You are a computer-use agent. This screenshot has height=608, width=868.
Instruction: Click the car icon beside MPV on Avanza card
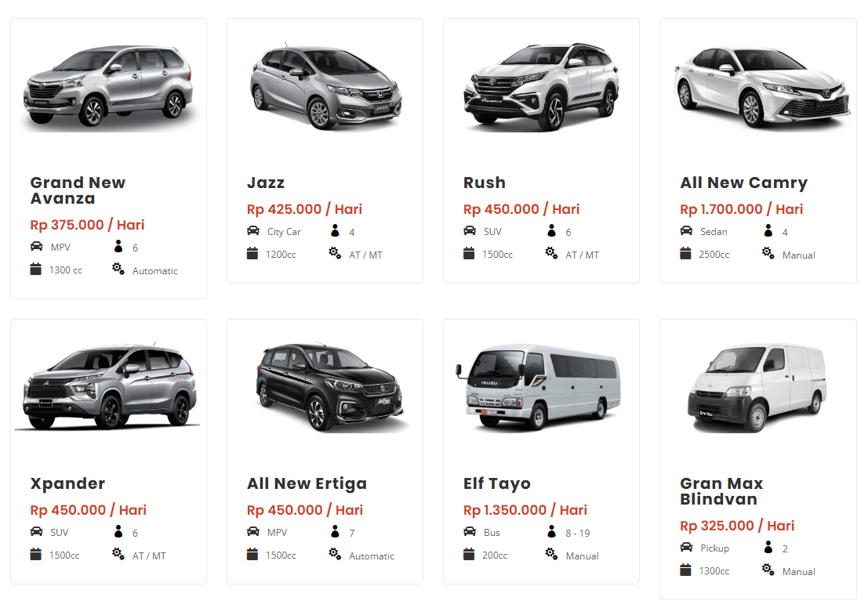36,246
